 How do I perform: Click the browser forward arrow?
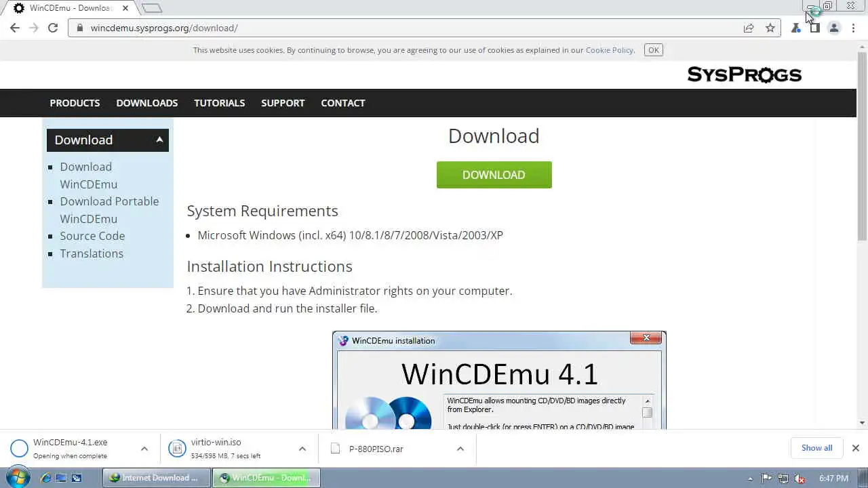[34, 28]
